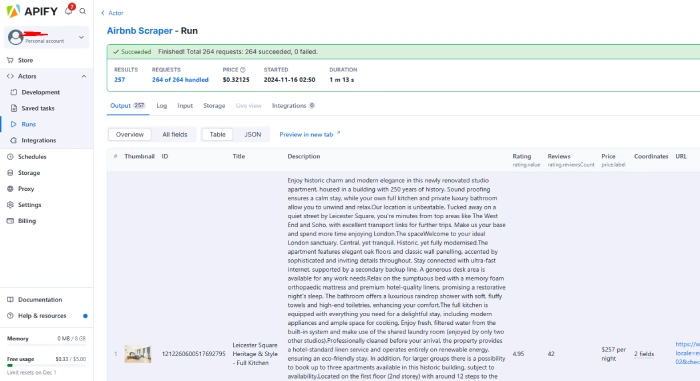The width and height of the screenshot is (700, 381).
Task: Click the ID 1212260600517692795 cell
Action: click(193, 354)
